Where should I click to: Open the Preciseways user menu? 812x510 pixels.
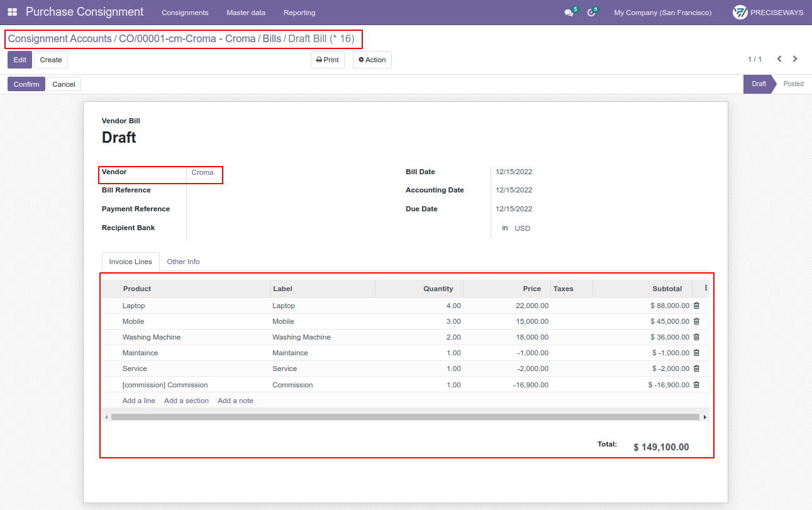point(768,13)
